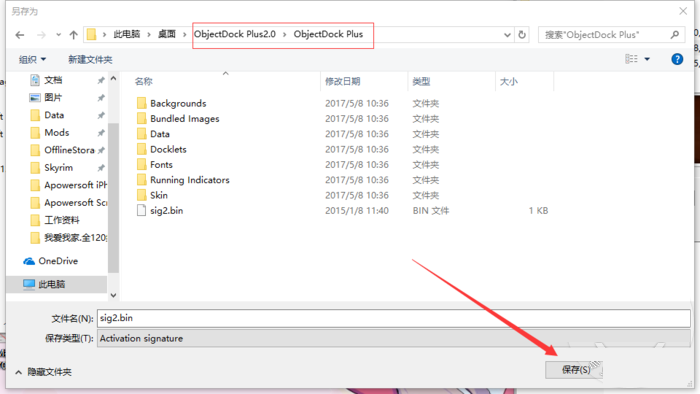Click the 文件名 input field
The width and height of the screenshot is (700, 394).
click(394, 318)
